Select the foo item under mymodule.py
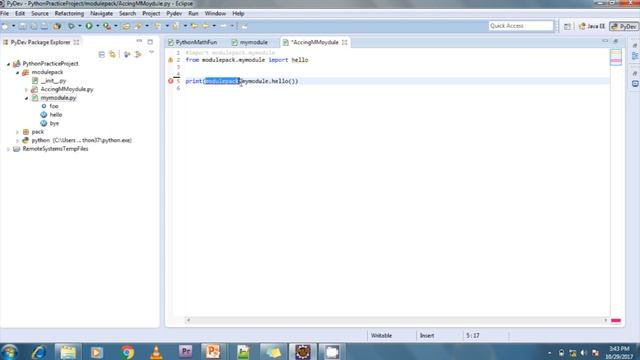Image resolution: width=640 pixels, height=360 pixels. click(x=53, y=106)
